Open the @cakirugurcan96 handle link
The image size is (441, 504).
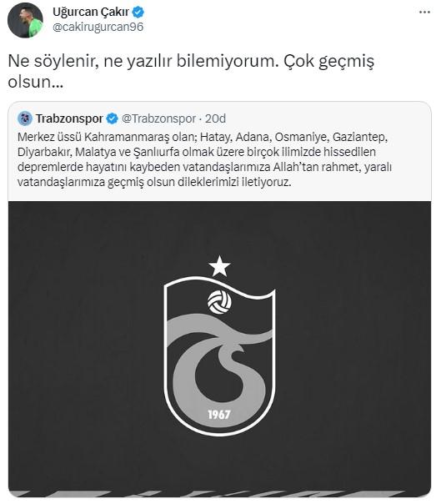(98, 27)
